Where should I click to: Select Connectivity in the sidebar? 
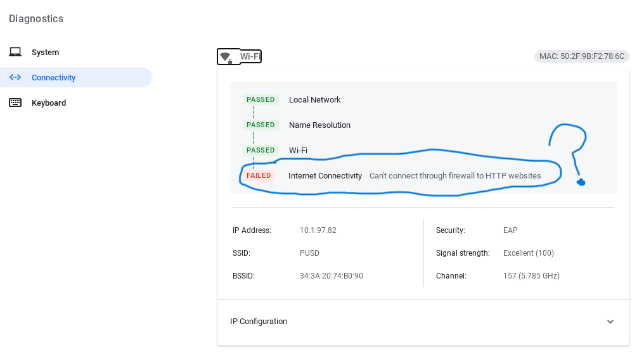[x=76, y=77]
